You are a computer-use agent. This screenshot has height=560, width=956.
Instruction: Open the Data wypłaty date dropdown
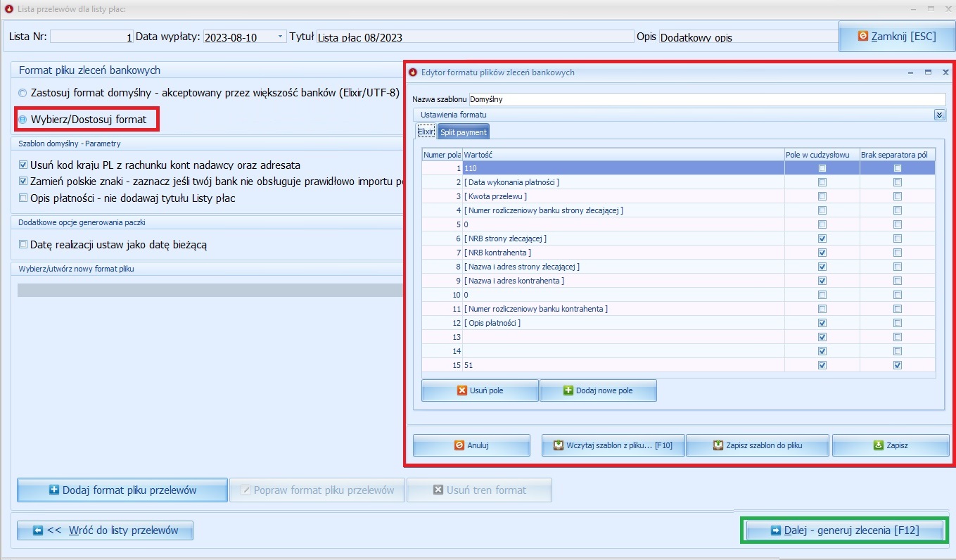[x=281, y=37]
